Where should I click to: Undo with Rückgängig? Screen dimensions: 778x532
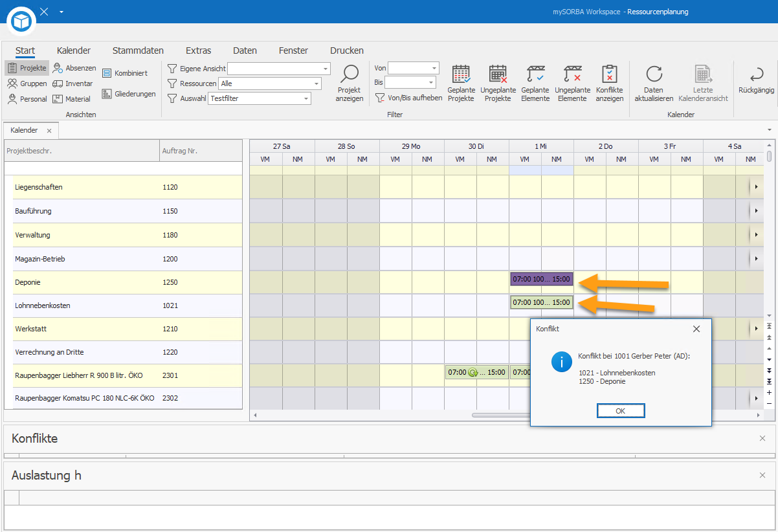coord(756,80)
